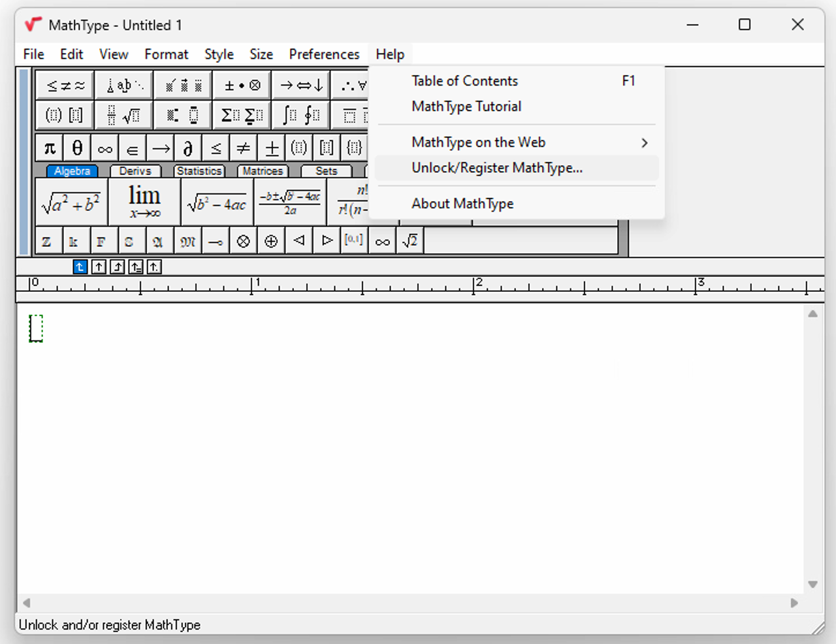Image resolution: width=836 pixels, height=644 pixels.
Task: Open MathType Tutorial from Help menu
Action: click(x=517, y=106)
